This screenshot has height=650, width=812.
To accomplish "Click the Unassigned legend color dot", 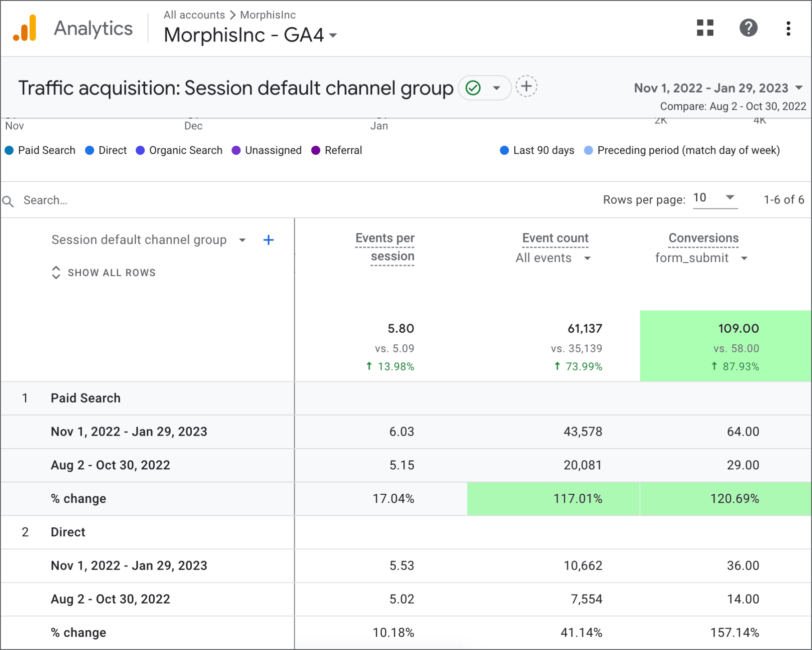I will tap(236, 150).
